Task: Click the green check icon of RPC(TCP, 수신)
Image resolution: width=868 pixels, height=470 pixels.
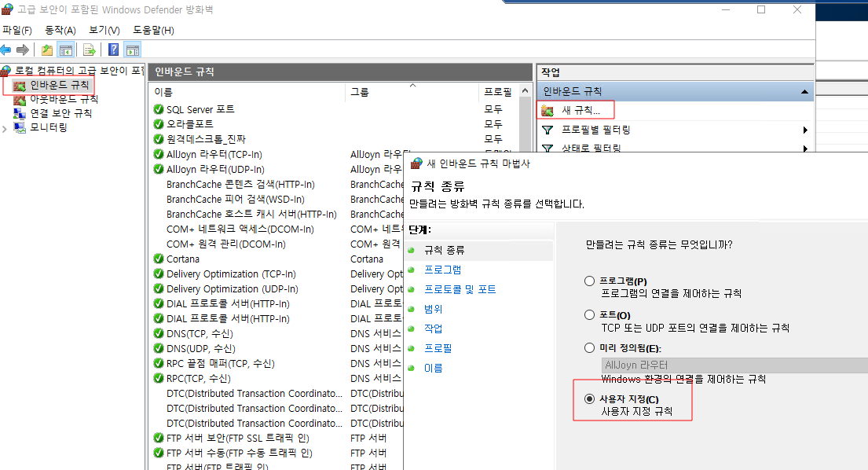Action: coord(159,378)
